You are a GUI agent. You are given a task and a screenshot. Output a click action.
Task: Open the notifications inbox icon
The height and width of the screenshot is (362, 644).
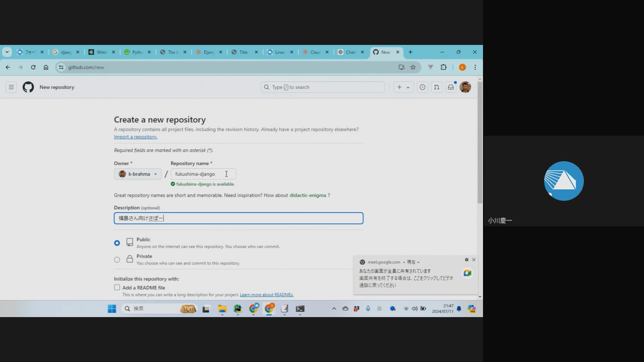(x=451, y=87)
